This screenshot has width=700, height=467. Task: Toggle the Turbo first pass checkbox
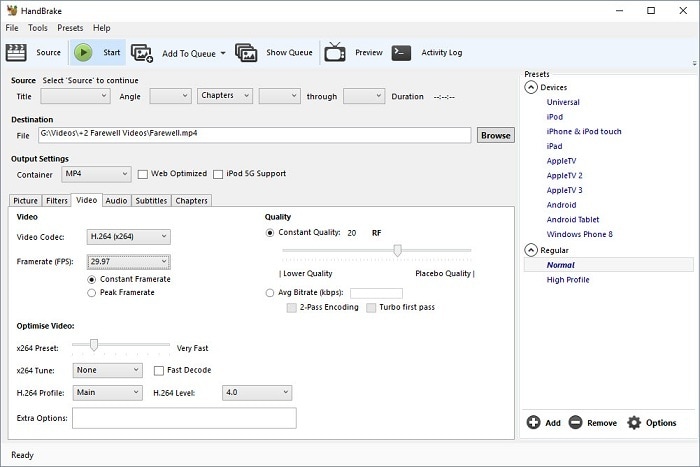(371, 308)
